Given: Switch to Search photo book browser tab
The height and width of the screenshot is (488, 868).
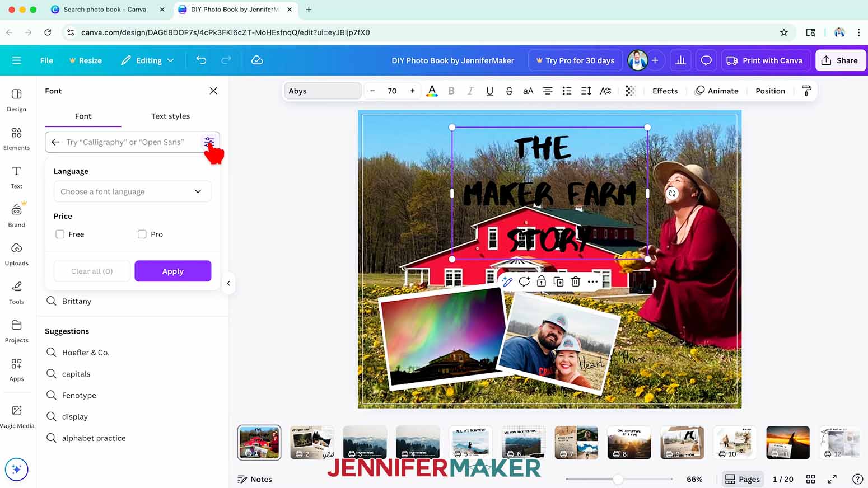Looking at the screenshot, I should click(105, 10).
